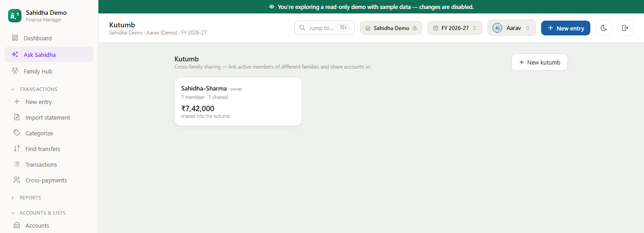Open the Sahidha–Sharma kutumb card
Image resolution: width=644 pixels, height=233 pixels.
[238, 102]
